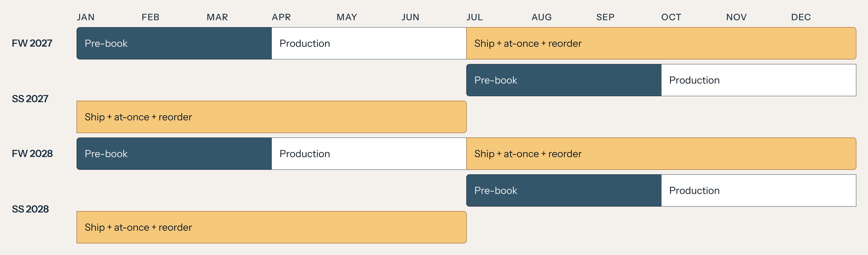This screenshot has width=868, height=255.
Task: Select FW 2028 Ship + at-once + reorder bar
Action: tap(661, 154)
